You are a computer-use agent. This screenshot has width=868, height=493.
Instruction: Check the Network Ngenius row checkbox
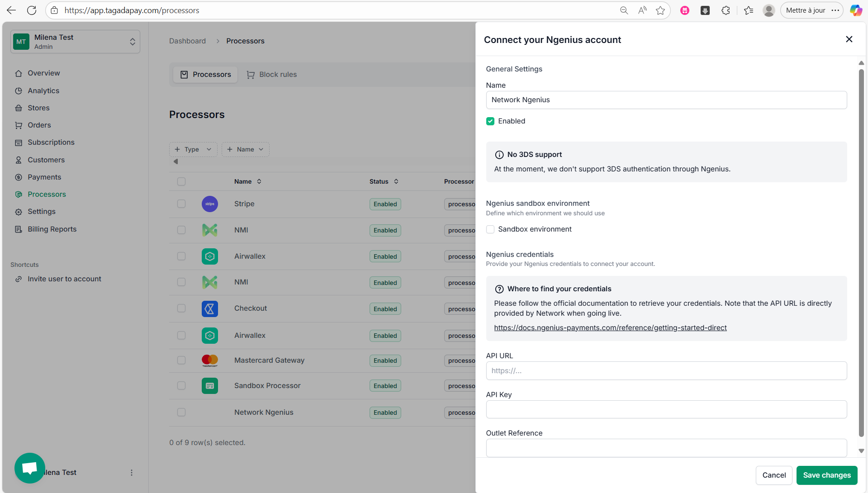coord(181,412)
